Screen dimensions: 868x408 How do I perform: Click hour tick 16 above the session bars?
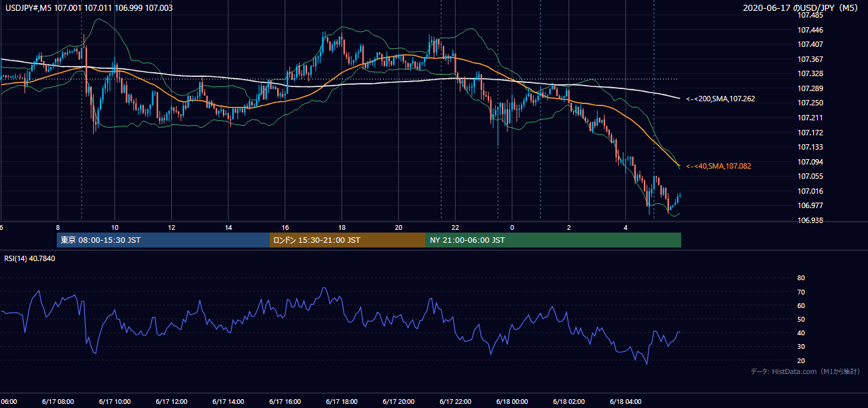[x=285, y=228]
